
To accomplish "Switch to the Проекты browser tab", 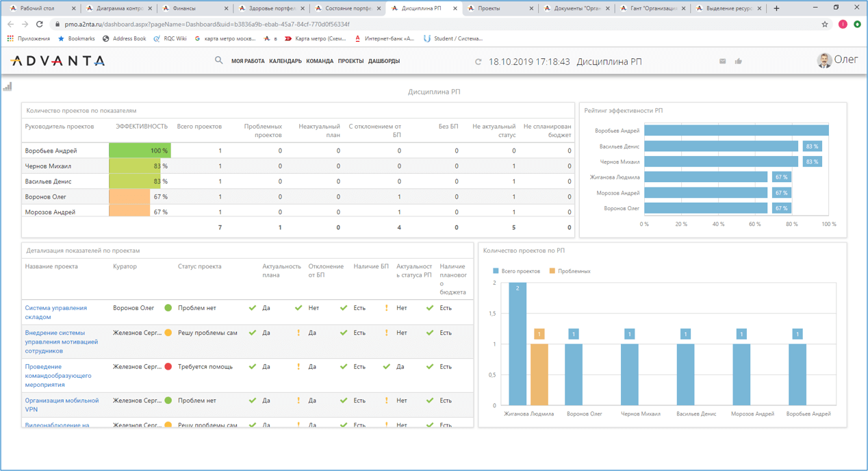I will click(500, 8).
